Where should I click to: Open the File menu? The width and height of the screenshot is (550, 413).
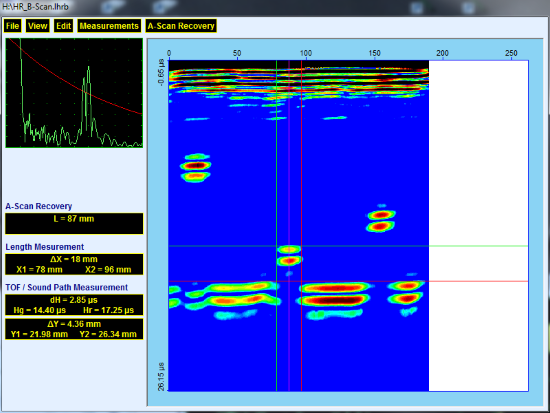coord(12,26)
